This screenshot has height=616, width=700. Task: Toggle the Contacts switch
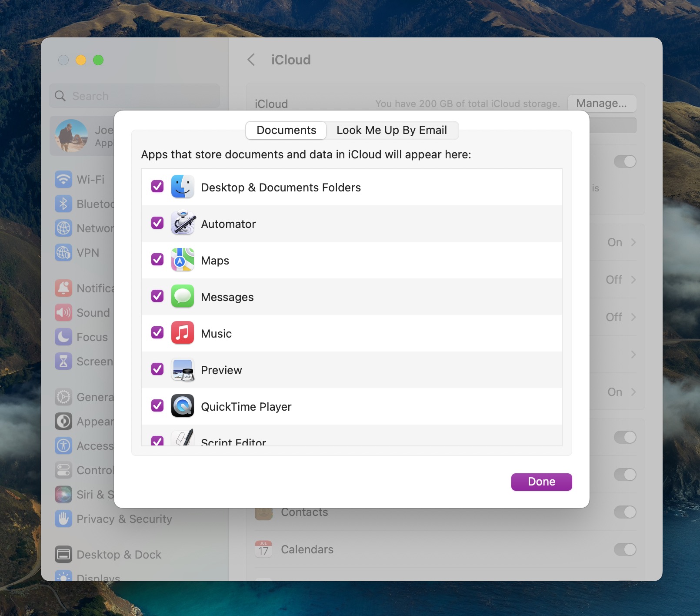point(625,512)
